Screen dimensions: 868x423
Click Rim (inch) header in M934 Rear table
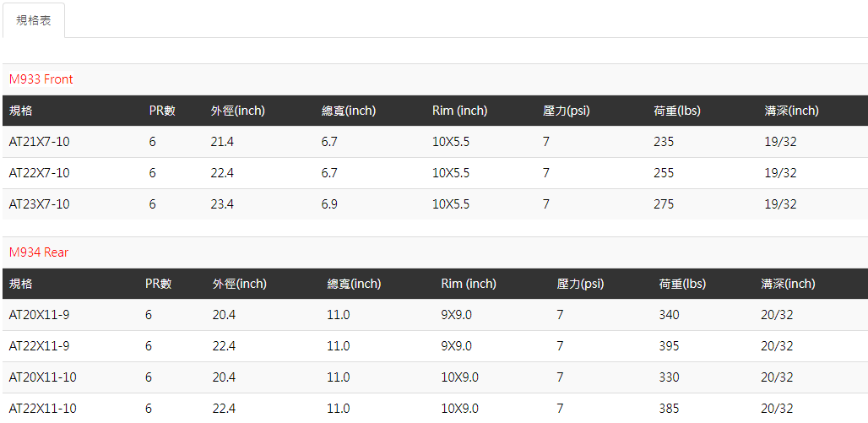coord(469,284)
